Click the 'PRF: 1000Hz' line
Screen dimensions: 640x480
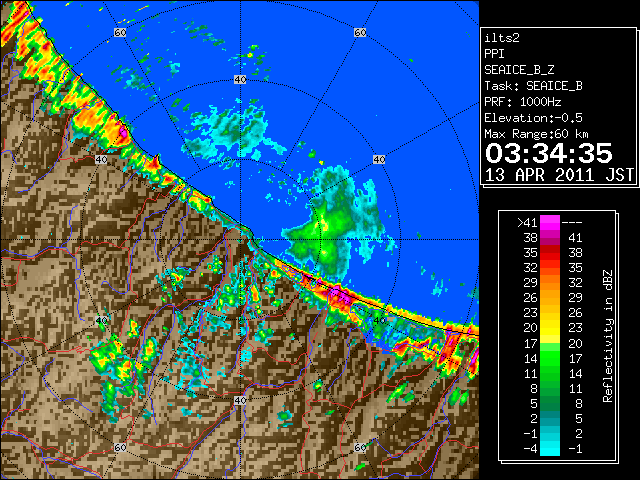tap(523, 102)
